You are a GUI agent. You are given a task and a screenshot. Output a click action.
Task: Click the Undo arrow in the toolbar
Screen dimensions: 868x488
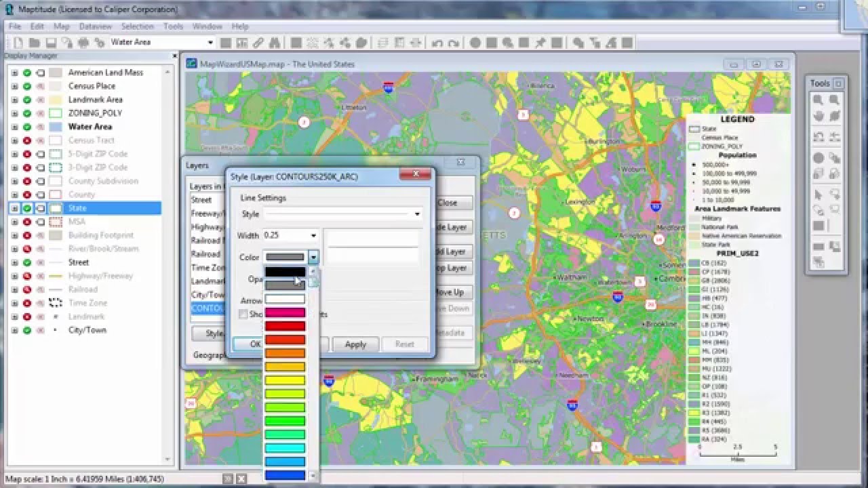pos(437,43)
